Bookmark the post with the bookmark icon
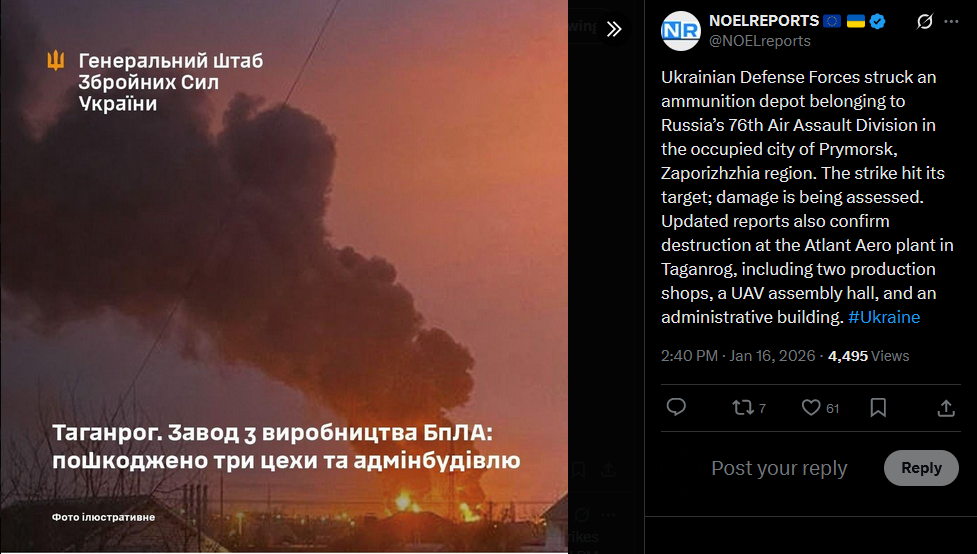Screen dimensions: 977x554 [878, 408]
